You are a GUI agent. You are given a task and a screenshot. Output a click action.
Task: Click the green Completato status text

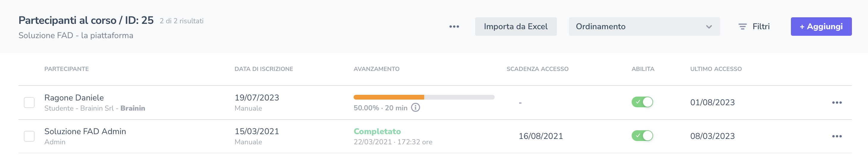[377, 132]
